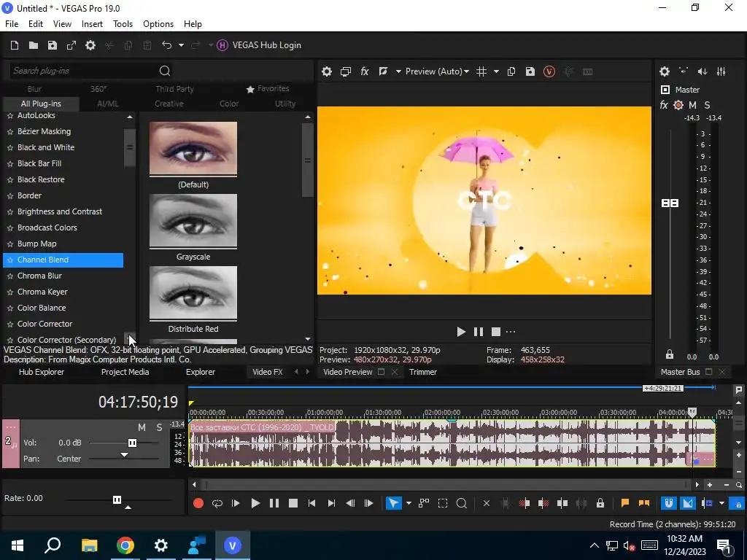Click the Undo arrow icon
Screen dimensions: 747x560
(x=167, y=45)
